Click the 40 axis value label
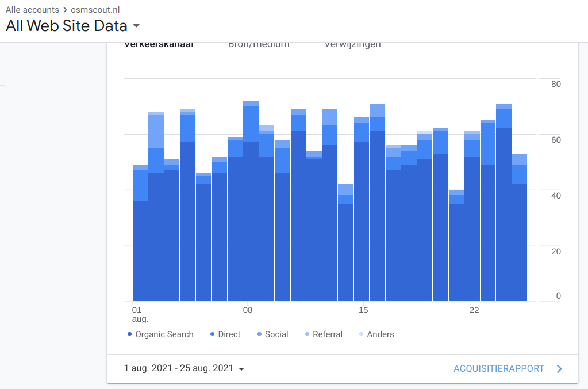 click(556, 196)
